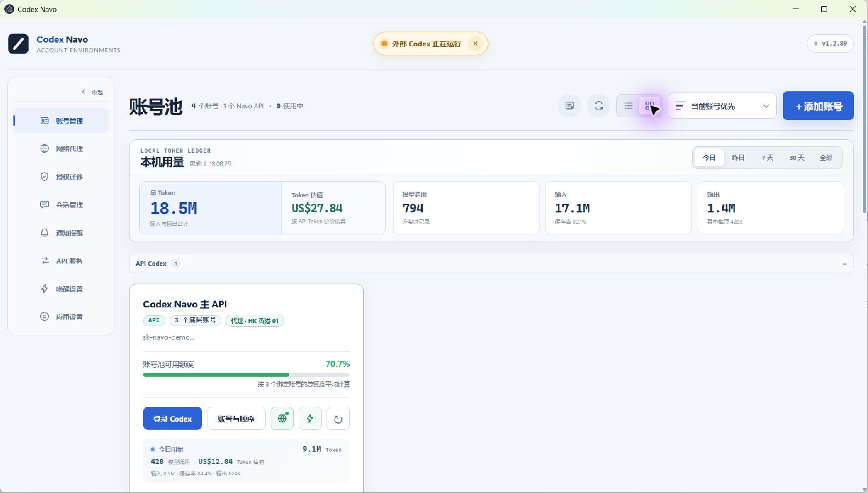Select the 7 天 range tab
Image resolution: width=868 pixels, height=493 pixels.
(767, 158)
